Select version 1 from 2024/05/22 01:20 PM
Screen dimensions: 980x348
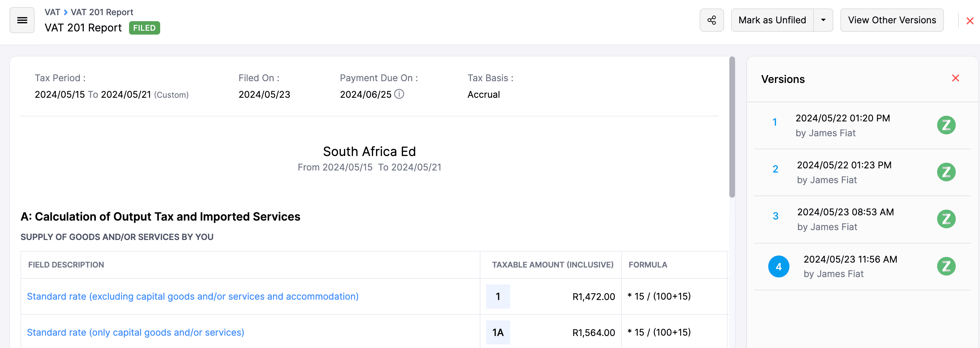coord(842,125)
